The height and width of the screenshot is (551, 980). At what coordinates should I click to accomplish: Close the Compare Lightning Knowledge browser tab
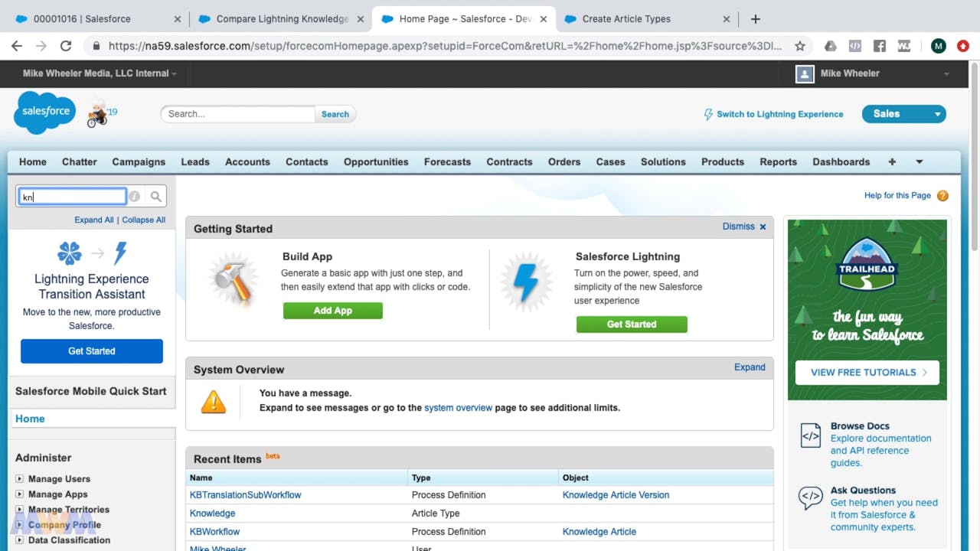click(361, 19)
